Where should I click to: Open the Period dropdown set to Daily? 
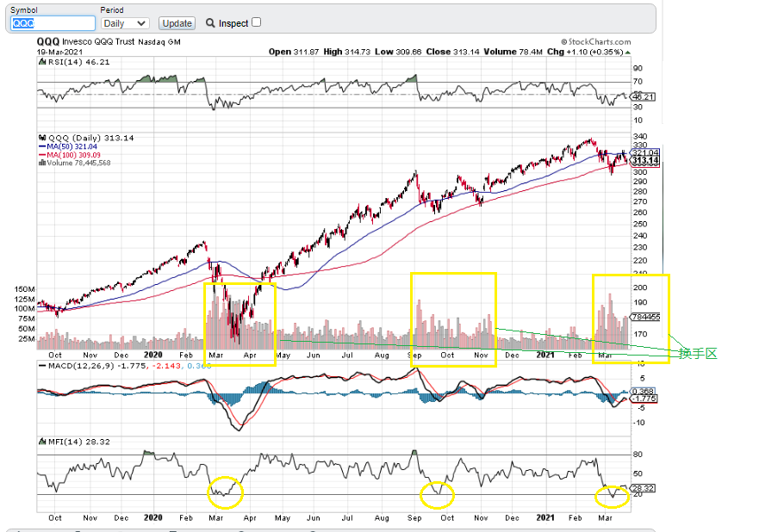125,23
